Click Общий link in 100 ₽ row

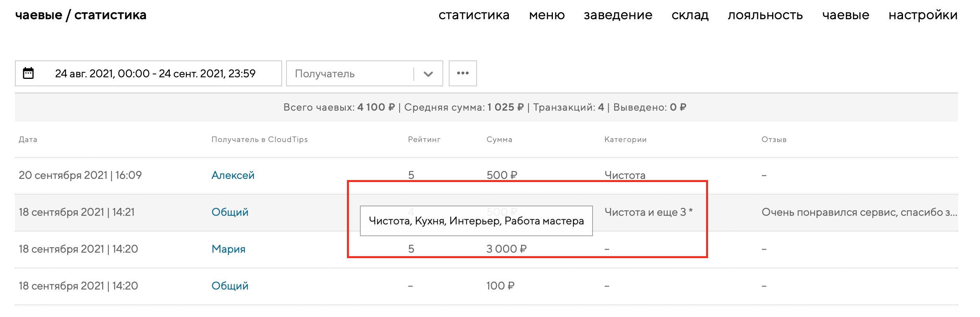pos(230,286)
